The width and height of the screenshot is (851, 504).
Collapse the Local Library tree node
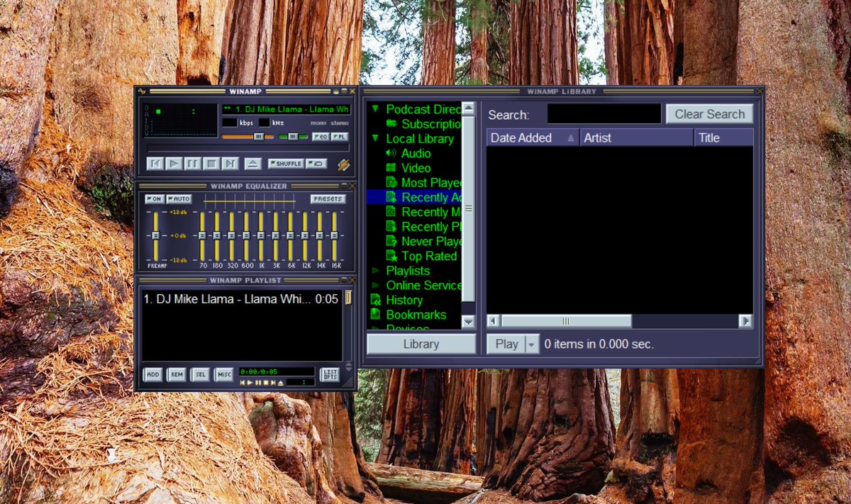click(375, 138)
